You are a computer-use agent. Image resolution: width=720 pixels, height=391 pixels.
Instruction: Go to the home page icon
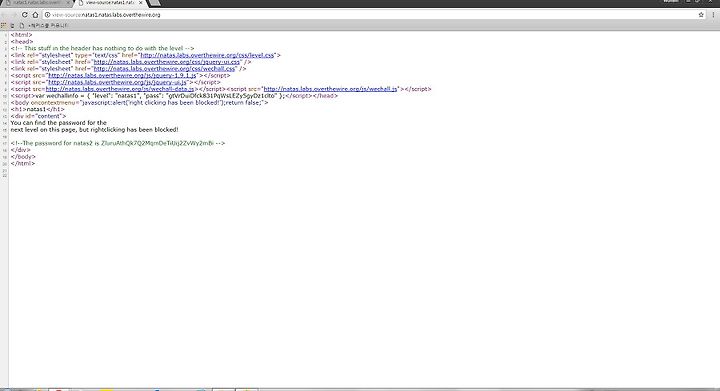click(35, 15)
